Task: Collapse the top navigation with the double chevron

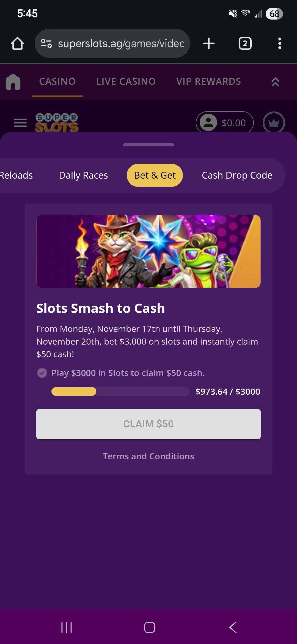Action: (275, 82)
